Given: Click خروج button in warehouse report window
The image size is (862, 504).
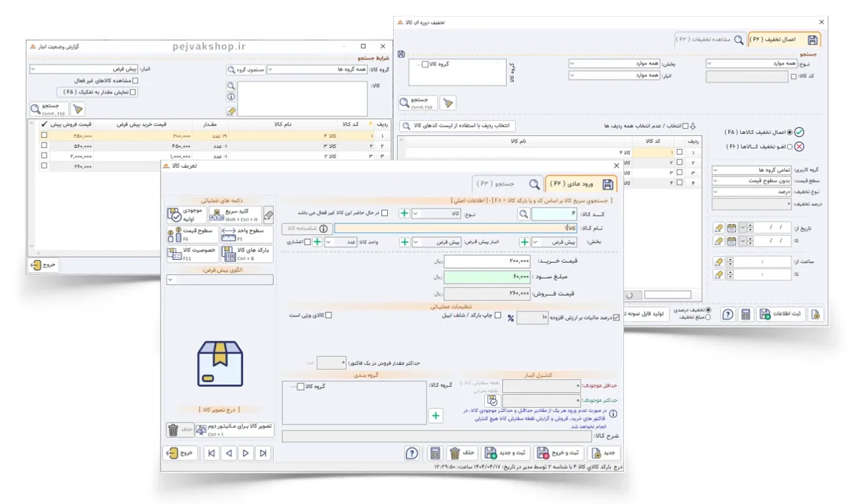Looking at the screenshot, I should tap(44, 265).
